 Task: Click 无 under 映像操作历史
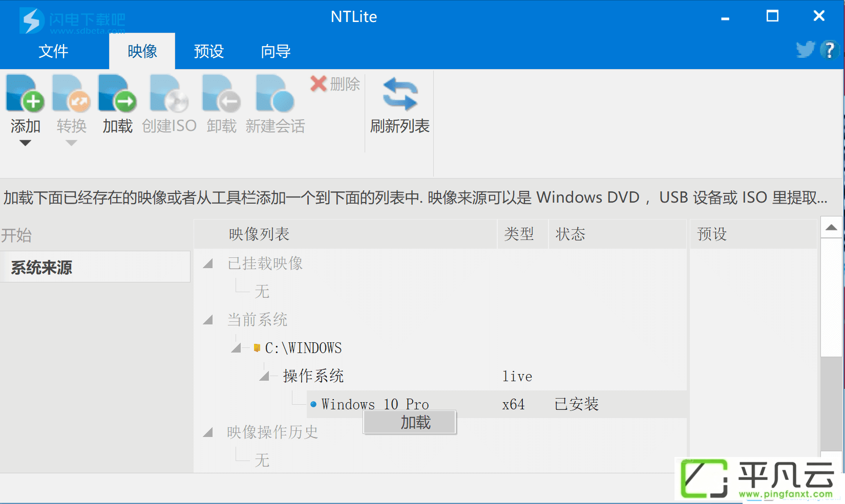pos(262,461)
